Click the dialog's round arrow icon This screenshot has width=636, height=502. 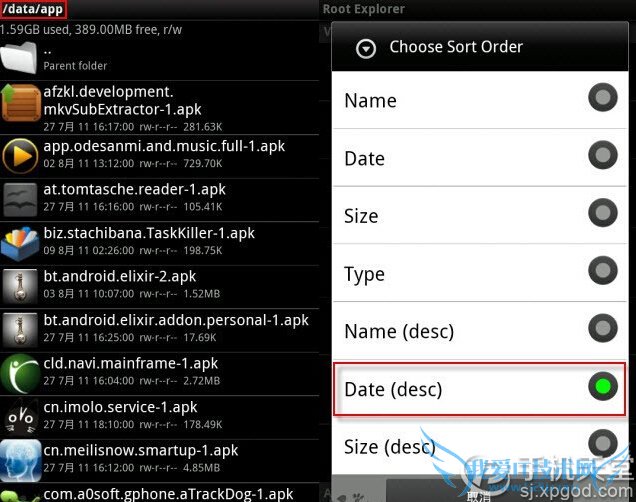click(x=366, y=49)
